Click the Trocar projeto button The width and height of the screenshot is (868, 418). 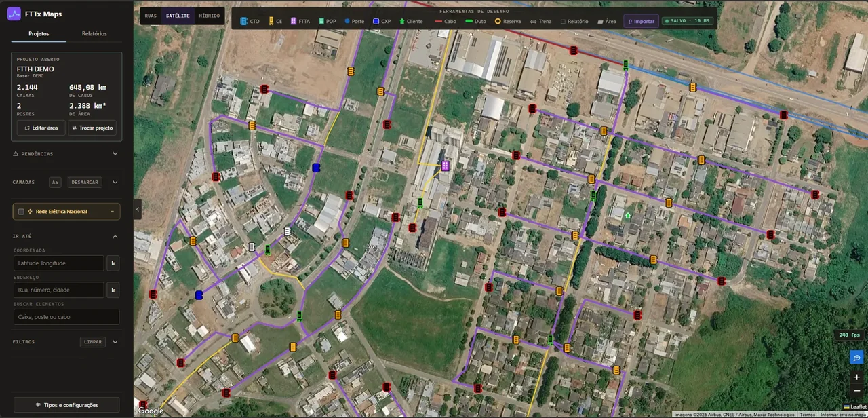[92, 128]
